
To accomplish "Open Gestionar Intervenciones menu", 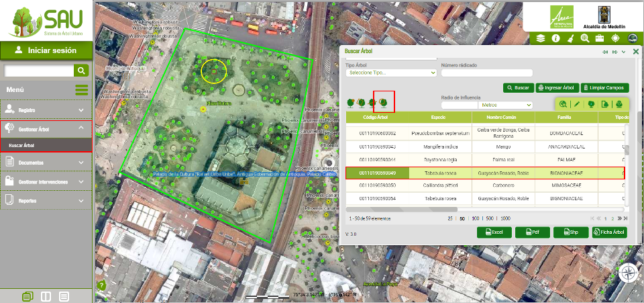I will 46,181.
